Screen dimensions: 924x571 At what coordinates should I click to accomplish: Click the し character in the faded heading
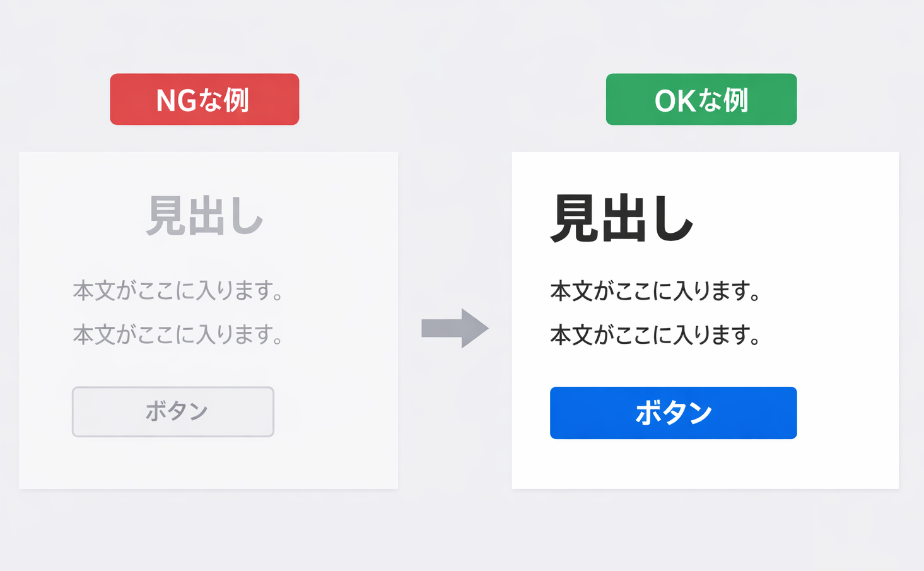[x=245, y=216]
